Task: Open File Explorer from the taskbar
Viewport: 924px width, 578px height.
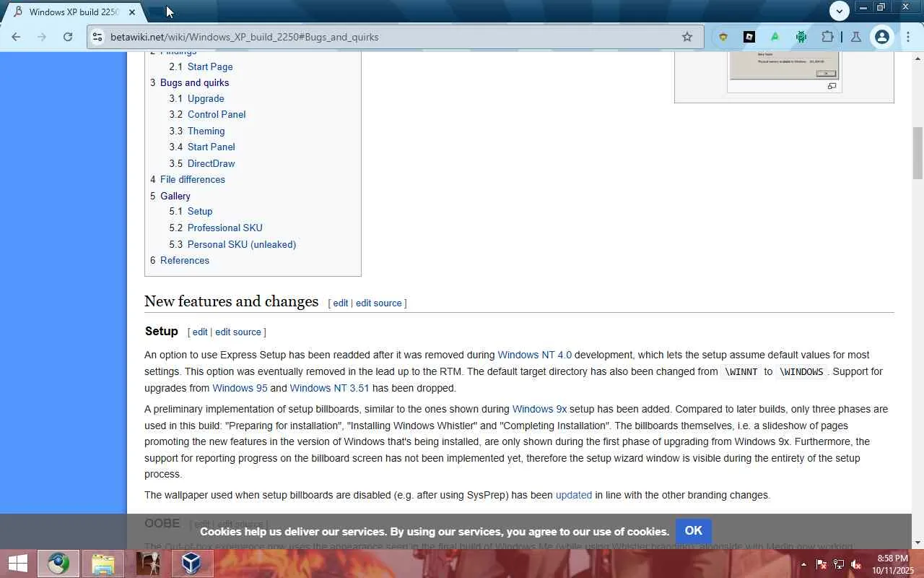Action: (103, 564)
